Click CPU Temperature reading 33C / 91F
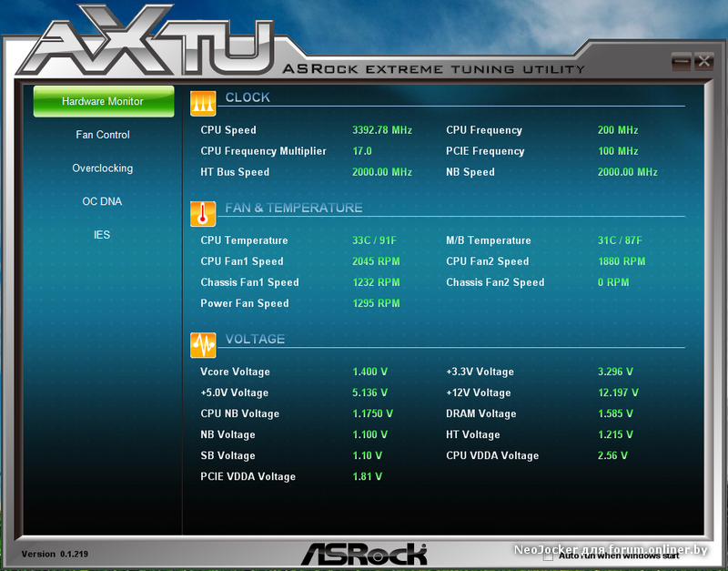728x571 pixels. click(x=374, y=240)
